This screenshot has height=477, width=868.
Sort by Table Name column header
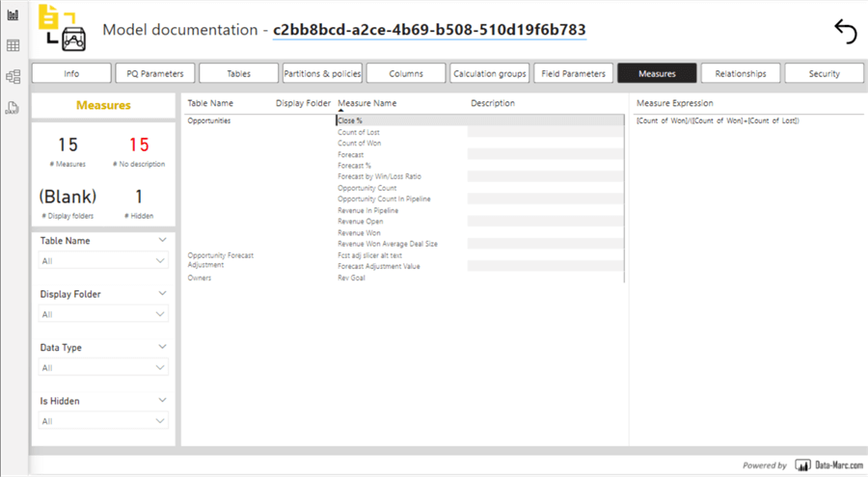[x=210, y=103]
